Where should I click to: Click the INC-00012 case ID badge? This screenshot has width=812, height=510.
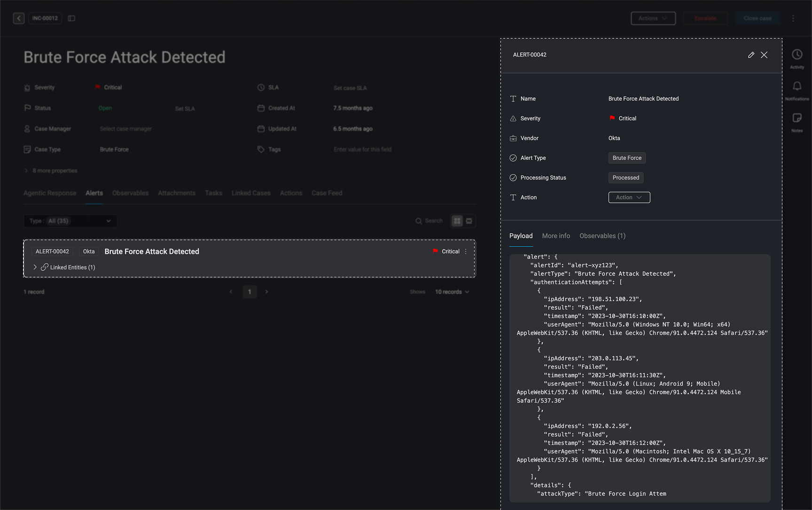45,18
